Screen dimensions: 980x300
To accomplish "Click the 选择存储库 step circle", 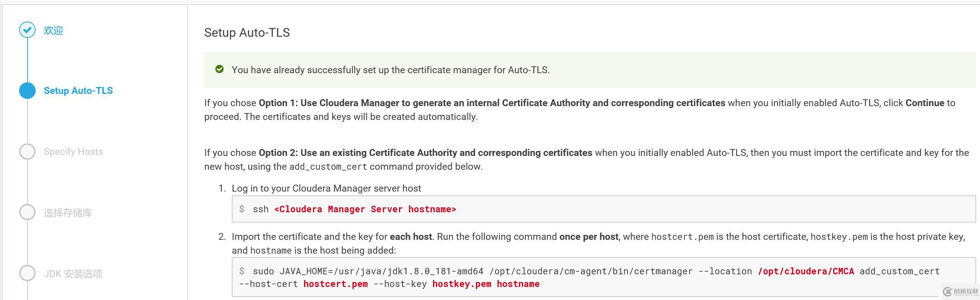I will (x=27, y=212).
